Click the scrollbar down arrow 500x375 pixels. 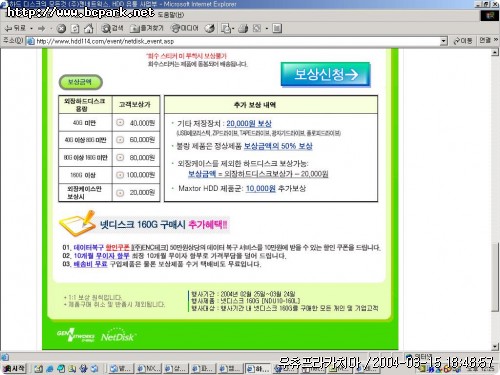pos(495,347)
